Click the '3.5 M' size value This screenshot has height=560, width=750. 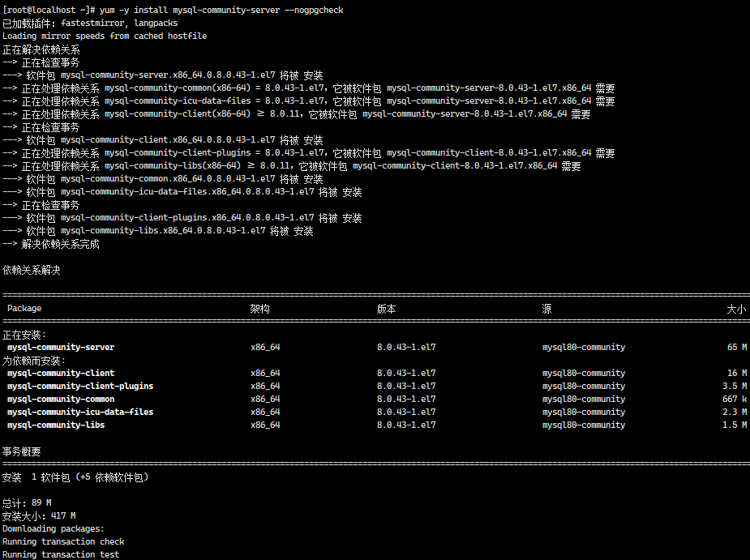(x=735, y=386)
